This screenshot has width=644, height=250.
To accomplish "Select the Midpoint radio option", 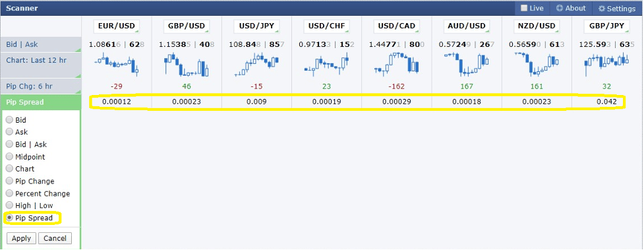I will coord(9,156).
